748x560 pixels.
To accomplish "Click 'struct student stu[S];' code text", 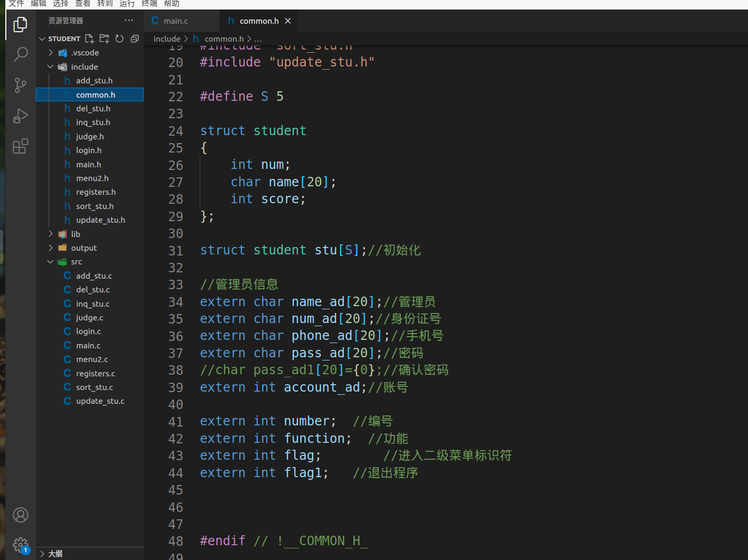I will coord(283,250).
